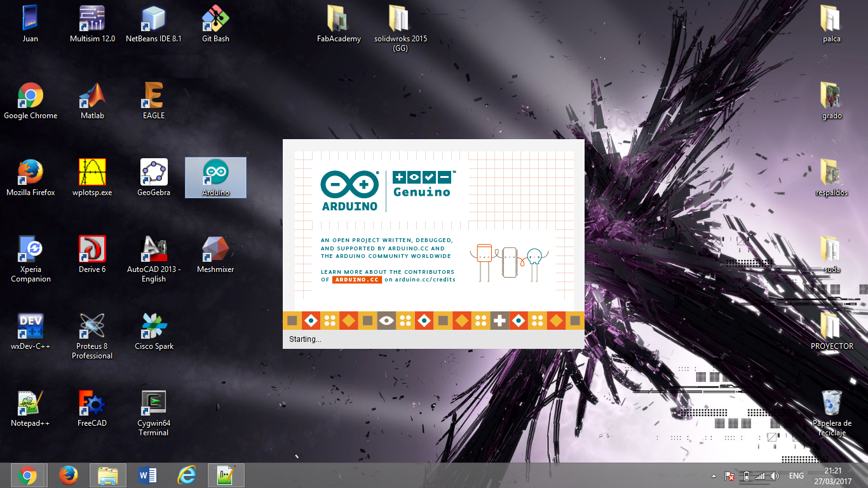The width and height of the screenshot is (868, 488).
Task: Select the suda folder on the desktop
Action: 831,255
